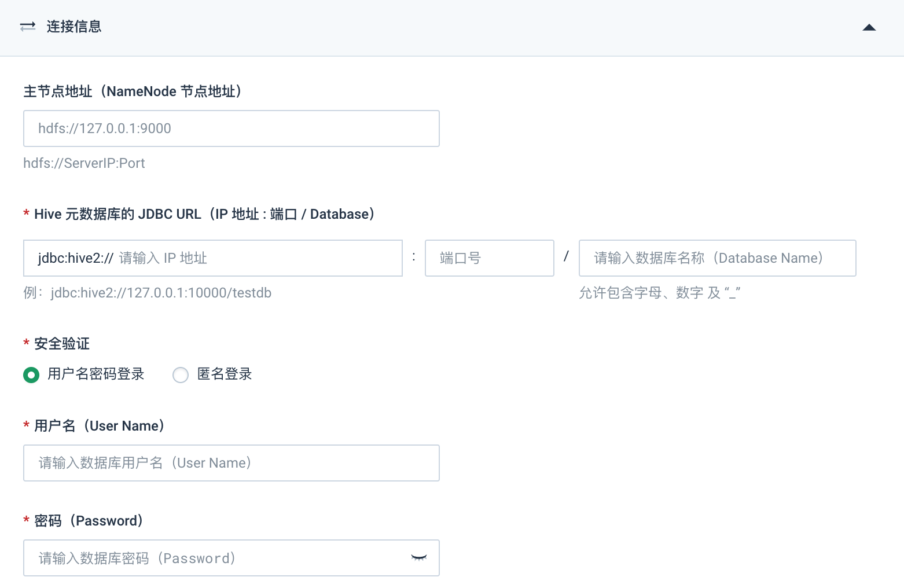Screen dimensions: 904x588
Task: Click the Hive JDBC IP address field
Action: [x=213, y=258]
